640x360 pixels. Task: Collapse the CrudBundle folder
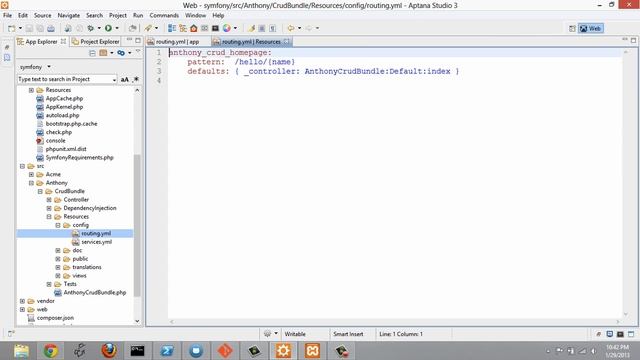coord(40,191)
